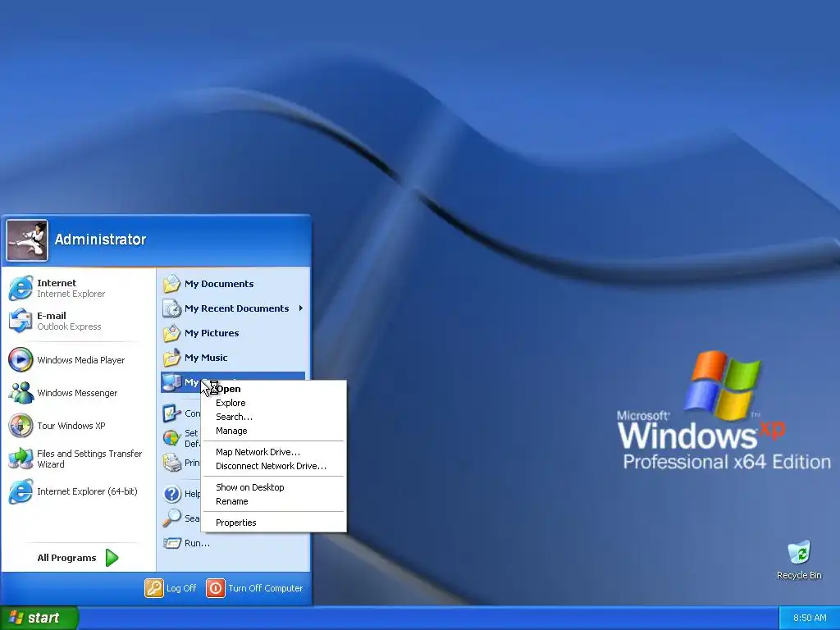Choose Rename from the context menu

point(274,501)
